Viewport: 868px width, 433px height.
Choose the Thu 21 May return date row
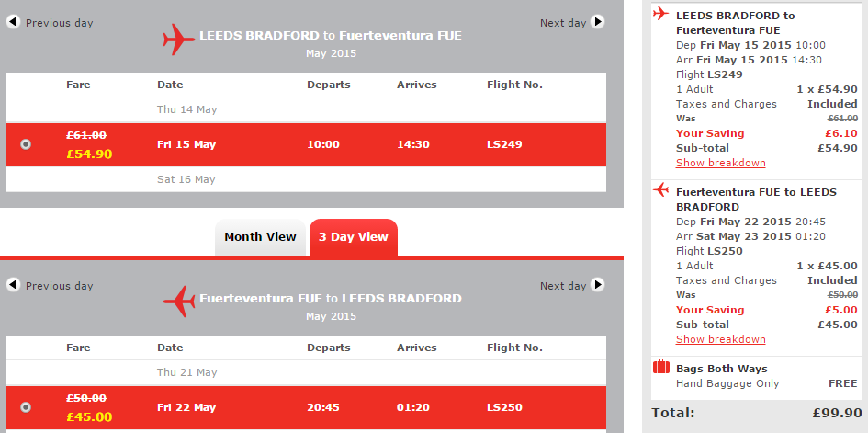pos(306,372)
